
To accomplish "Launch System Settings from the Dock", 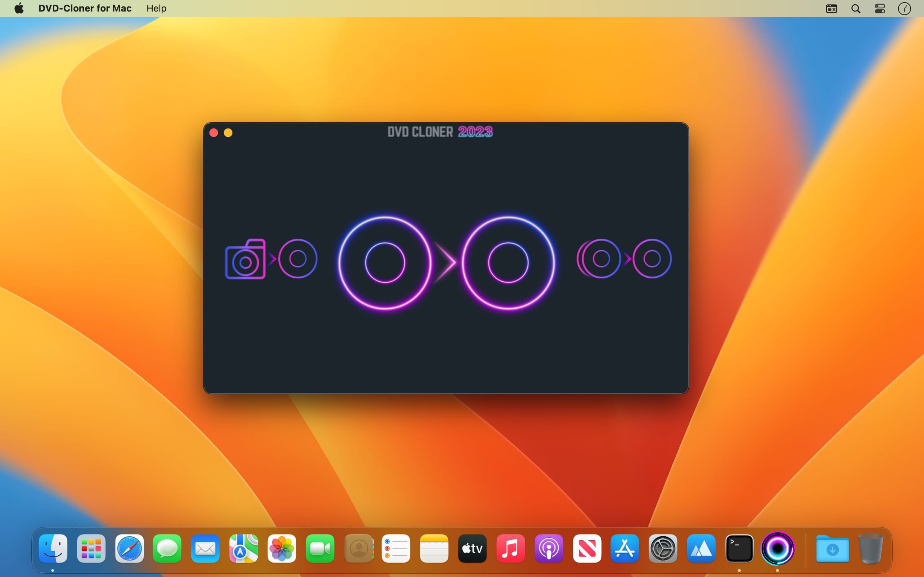I will (663, 549).
